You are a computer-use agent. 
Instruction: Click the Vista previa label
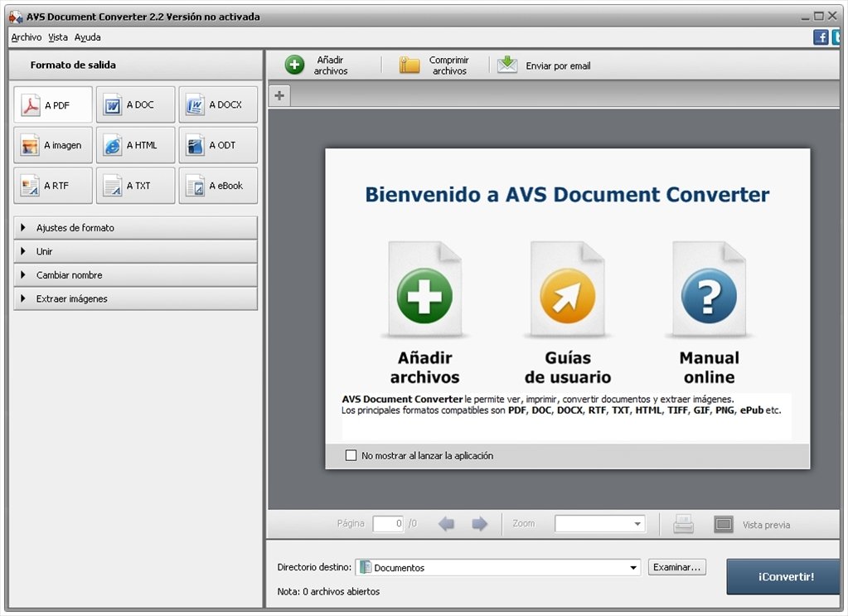(x=766, y=525)
